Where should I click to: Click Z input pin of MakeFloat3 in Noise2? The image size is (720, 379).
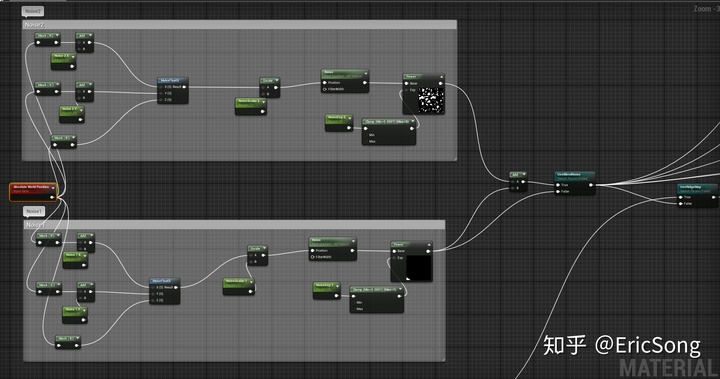[161, 100]
